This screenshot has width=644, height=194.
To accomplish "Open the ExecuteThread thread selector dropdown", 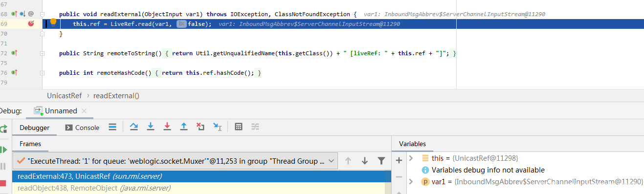I will pyautogui.click(x=176, y=160).
